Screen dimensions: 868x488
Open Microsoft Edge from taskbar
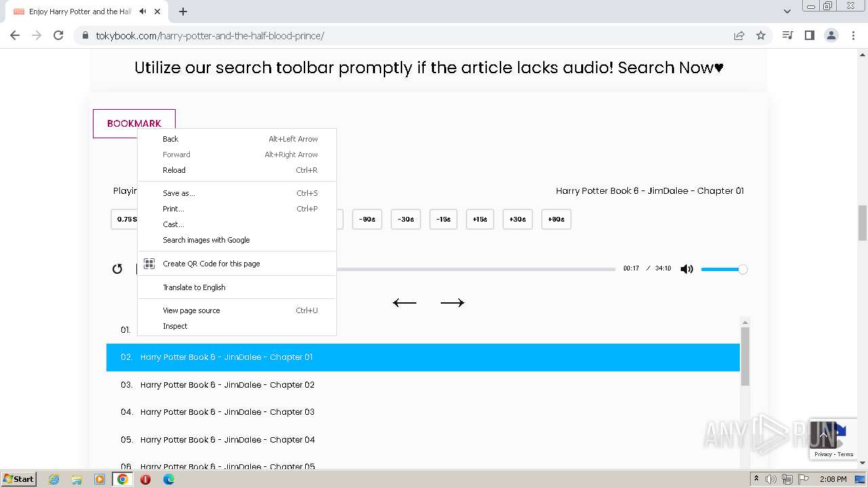click(x=169, y=479)
